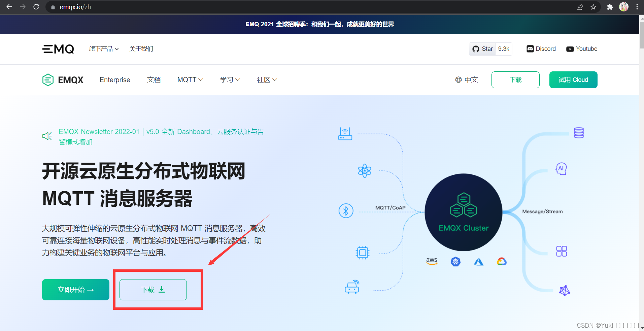Screen dimensions: 644x331
Task: Expand the 学习 dropdown menu
Action: 230,80
